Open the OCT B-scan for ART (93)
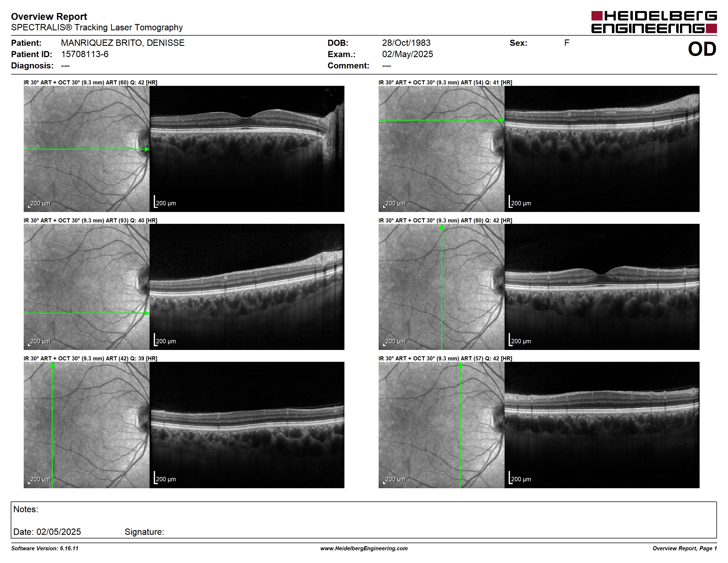 point(247,287)
